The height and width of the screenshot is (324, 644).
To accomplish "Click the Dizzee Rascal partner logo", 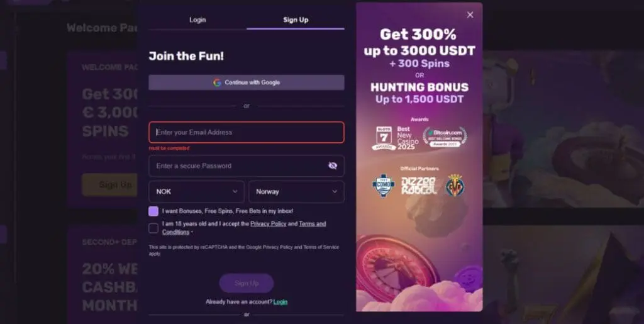I will click(x=419, y=186).
